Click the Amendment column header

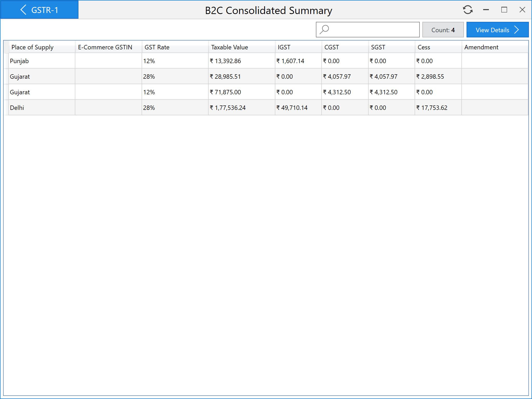(x=481, y=47)
